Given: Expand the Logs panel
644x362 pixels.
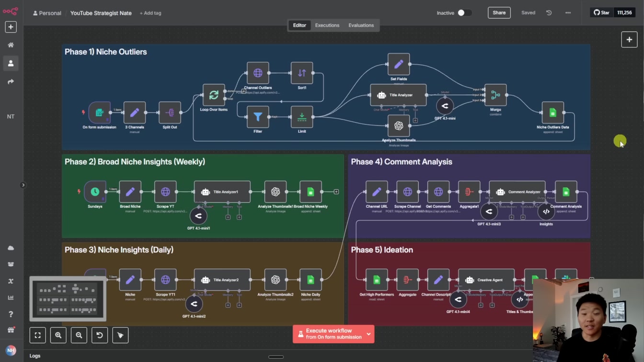Looking at the screenshot, I should point(35,356).
